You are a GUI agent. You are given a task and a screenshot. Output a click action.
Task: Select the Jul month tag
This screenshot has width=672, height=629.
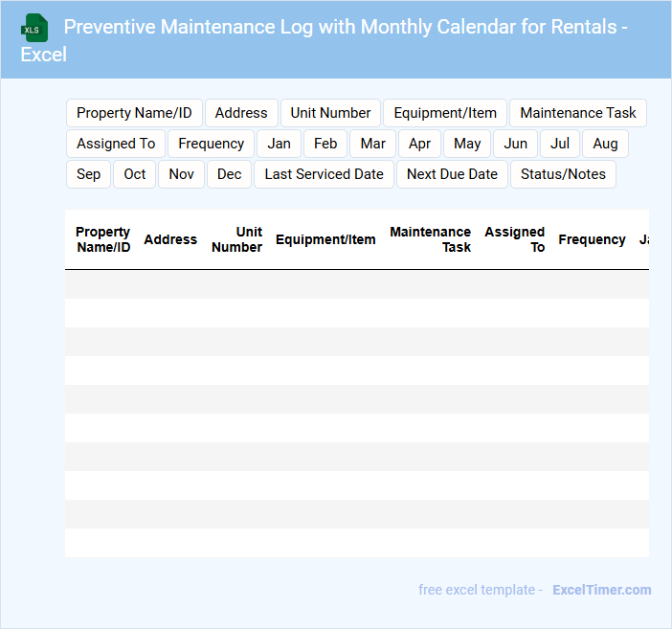coord(560,144)
